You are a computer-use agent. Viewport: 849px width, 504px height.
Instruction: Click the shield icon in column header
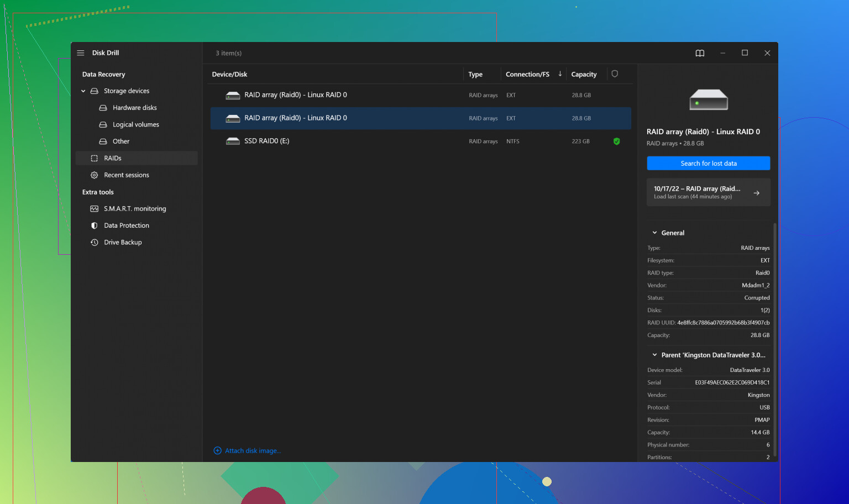point(615,74)
